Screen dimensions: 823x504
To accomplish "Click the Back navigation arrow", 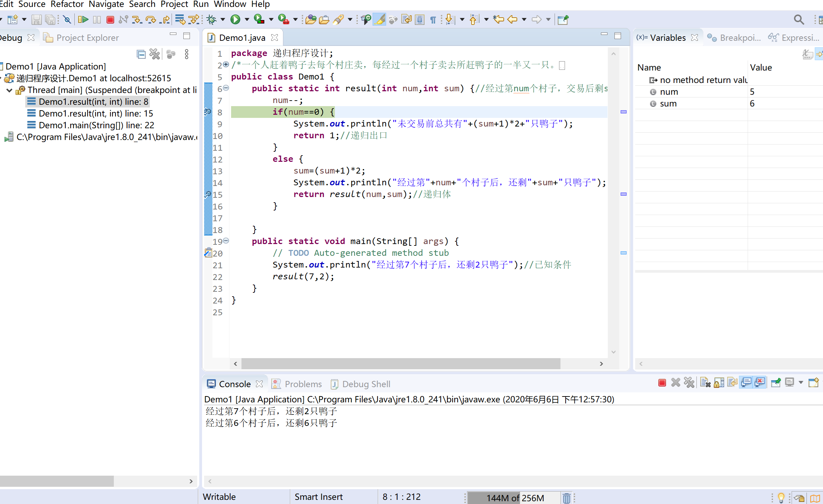I will pos(512,20).
